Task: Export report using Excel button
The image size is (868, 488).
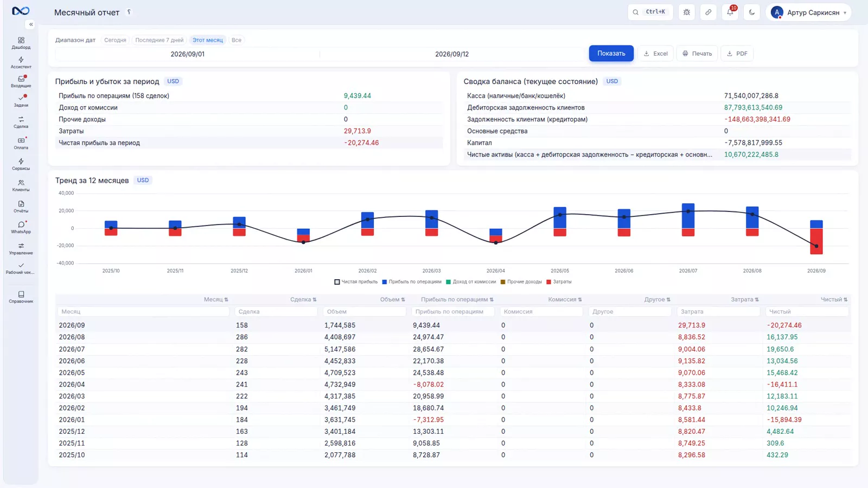Action: 655,53
